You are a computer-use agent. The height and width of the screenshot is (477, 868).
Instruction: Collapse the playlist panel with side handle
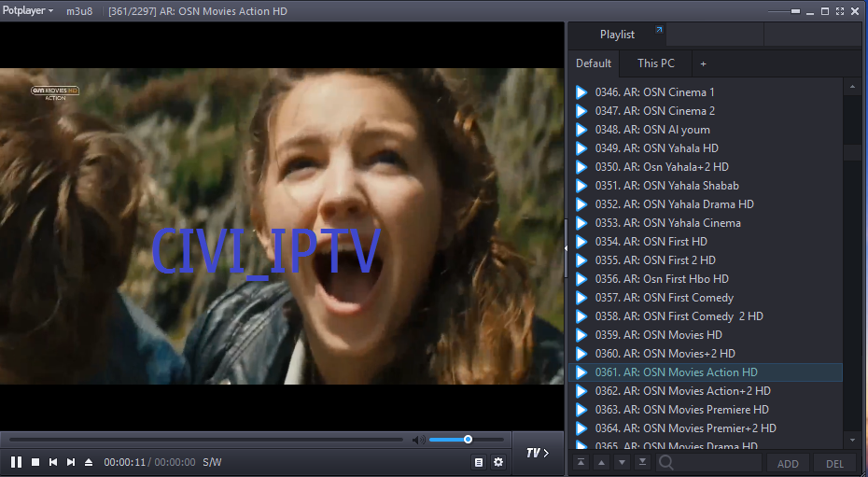(x=566, y=248)
